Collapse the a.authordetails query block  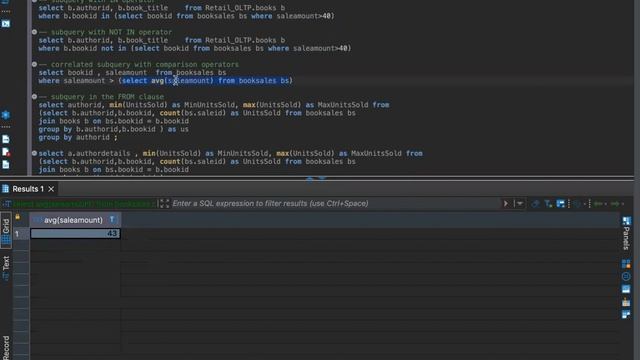pos(34,153)
